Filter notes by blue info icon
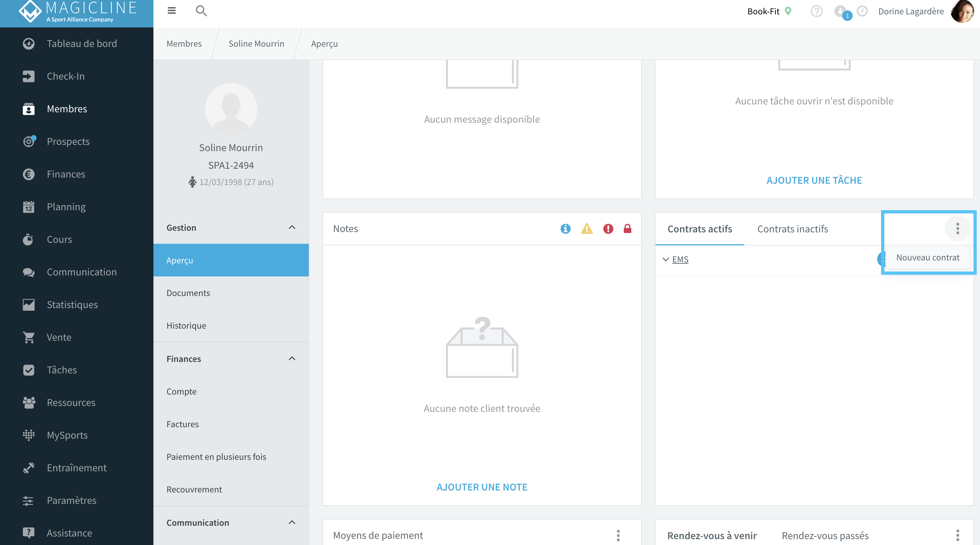 (565, 228)
